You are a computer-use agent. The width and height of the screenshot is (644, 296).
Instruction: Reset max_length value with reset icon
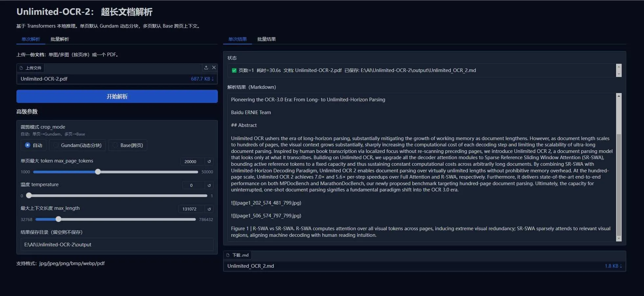point(209,209)
